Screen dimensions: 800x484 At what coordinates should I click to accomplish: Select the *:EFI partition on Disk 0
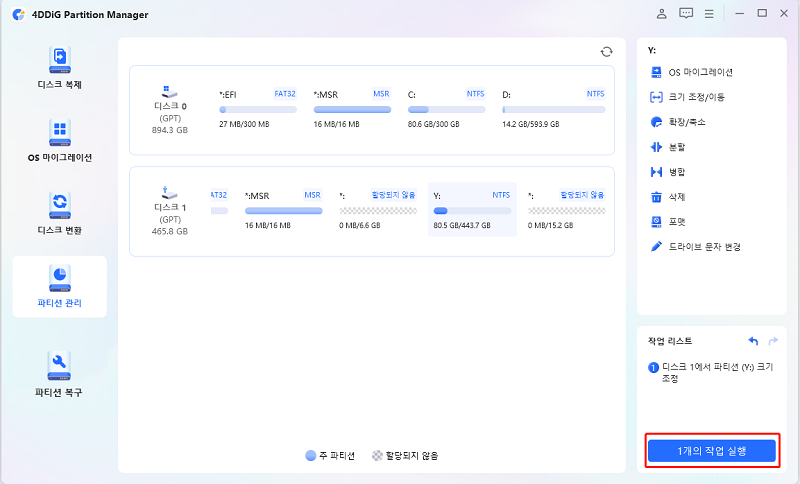tap(258, 109)
